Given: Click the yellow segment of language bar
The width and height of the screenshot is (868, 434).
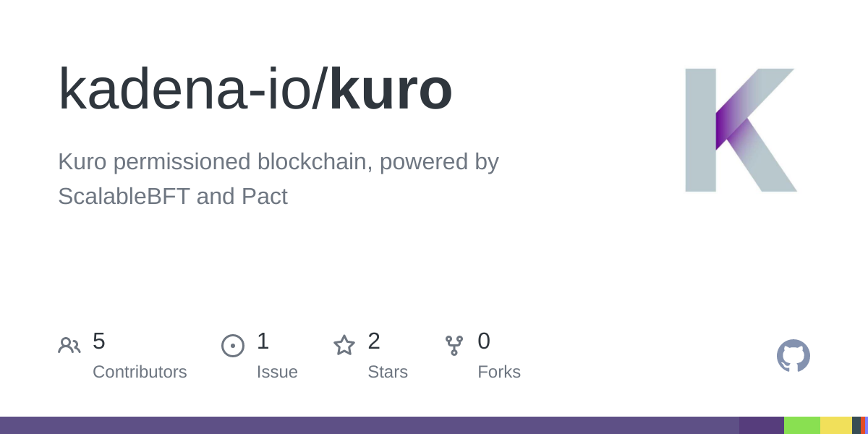Looking at the screenshot, I should click(x=836, y=425).
